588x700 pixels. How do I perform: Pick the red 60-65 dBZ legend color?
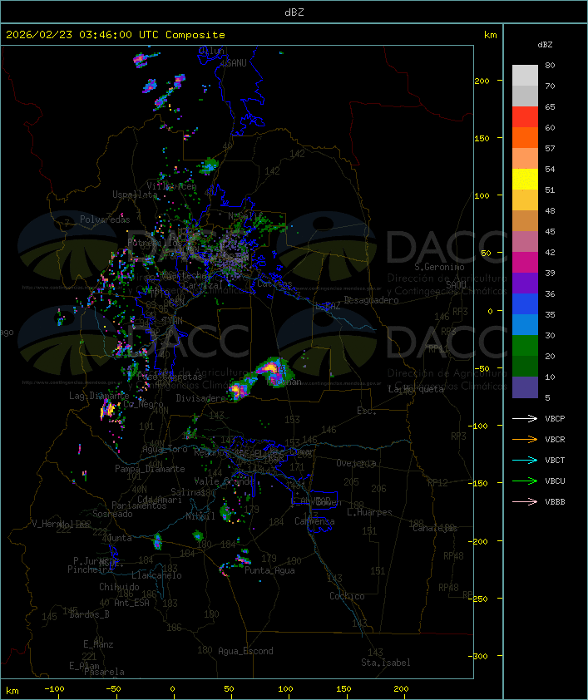click(525, 117)
